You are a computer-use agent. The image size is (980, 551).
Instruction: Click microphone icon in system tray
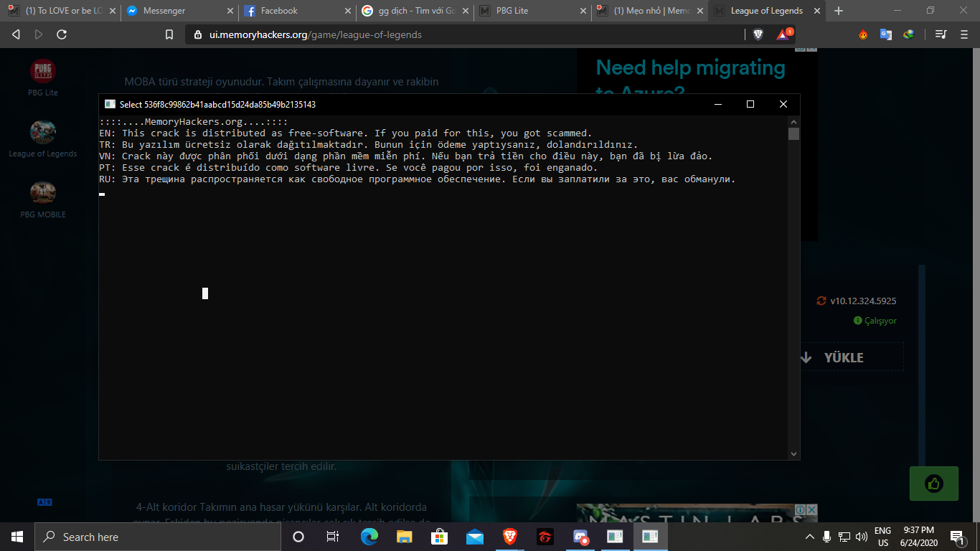click(x=826, y=537)
